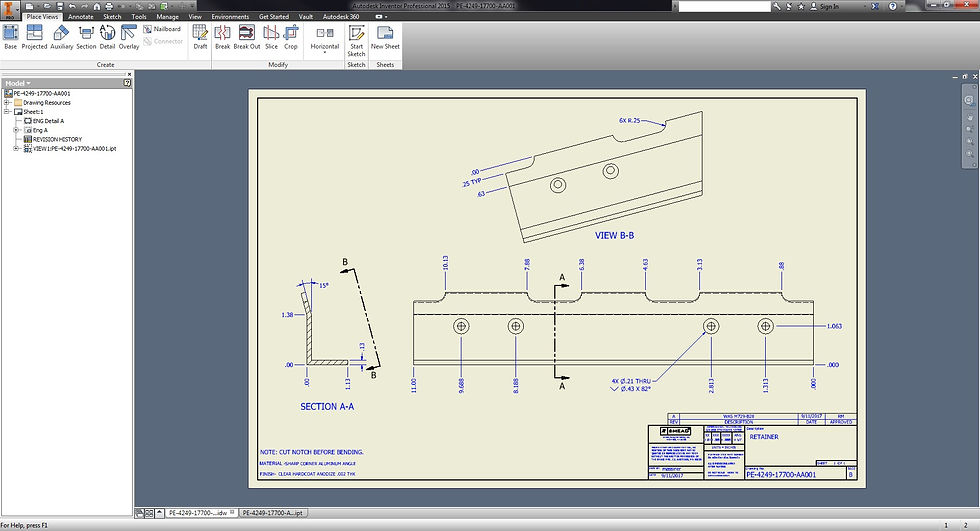Open the Autodesk Exchange Apps icon

point(875,6)
